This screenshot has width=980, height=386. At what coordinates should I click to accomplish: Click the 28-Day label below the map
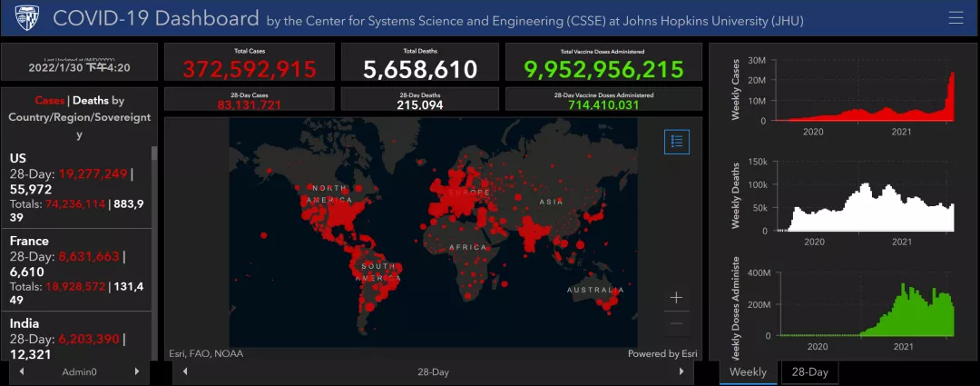[433, 371]
